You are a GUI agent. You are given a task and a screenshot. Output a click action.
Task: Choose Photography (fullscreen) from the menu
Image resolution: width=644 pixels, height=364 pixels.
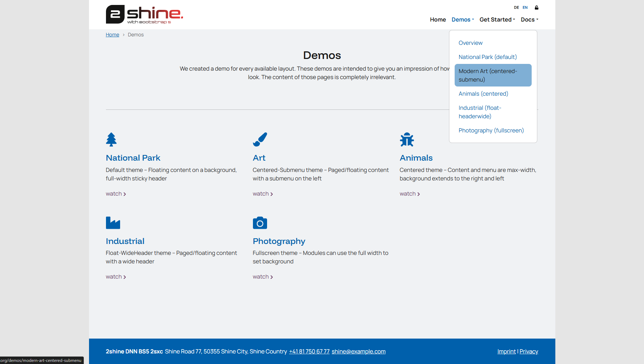pyautogui.click(x=491, y=131)
